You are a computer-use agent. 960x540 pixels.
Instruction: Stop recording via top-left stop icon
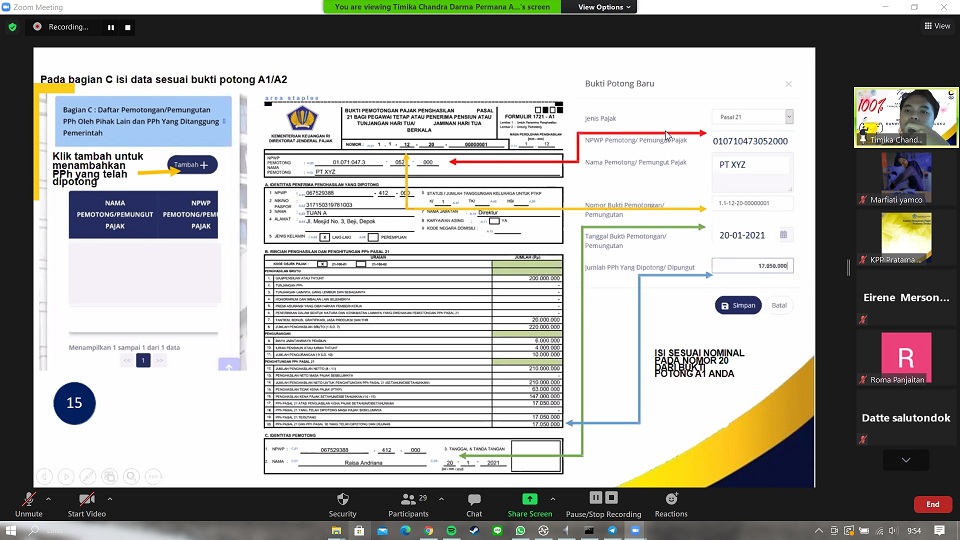(x=128, y=27)
